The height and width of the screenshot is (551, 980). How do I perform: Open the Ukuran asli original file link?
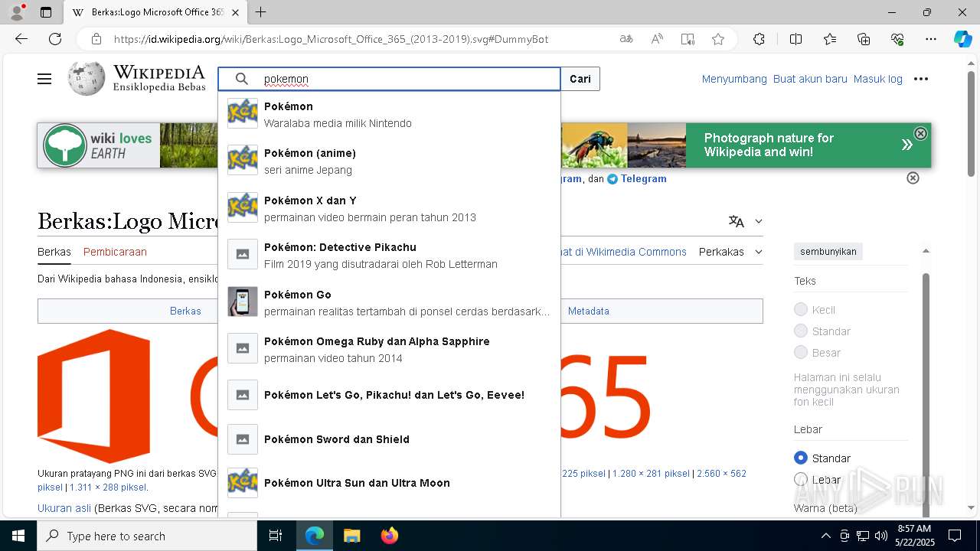pyautogui.click(x=64, y=508)
